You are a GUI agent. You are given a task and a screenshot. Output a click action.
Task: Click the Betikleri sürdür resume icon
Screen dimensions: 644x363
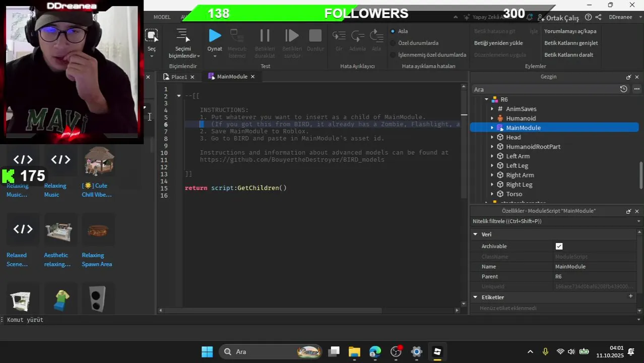292,35
